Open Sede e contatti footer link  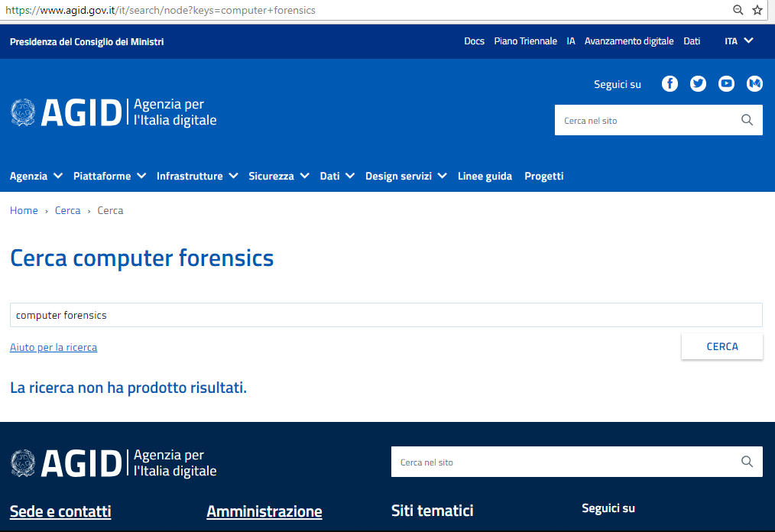click(x=60, y=511)
